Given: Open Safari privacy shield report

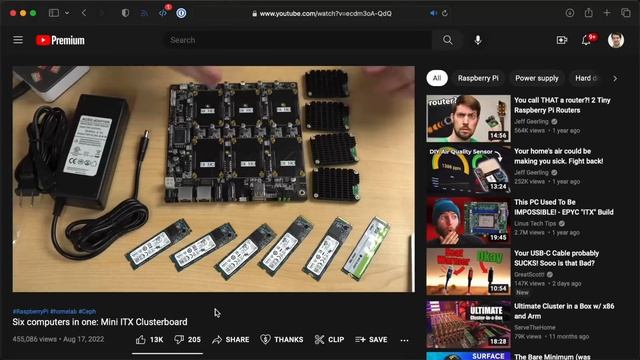Looking at the screenshot, I should [125, 13].
